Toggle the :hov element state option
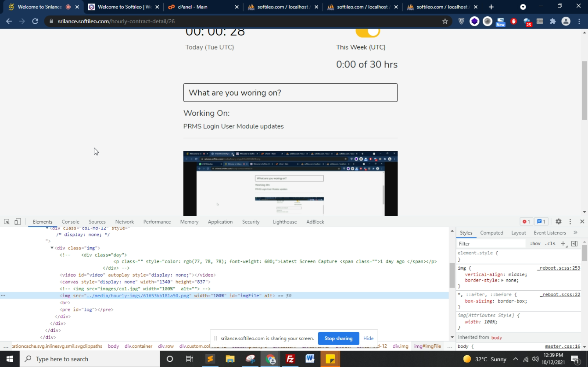Image resolution: width=588 pixels, height=367 pixels. pyautogui.click(x=535, y=244)
